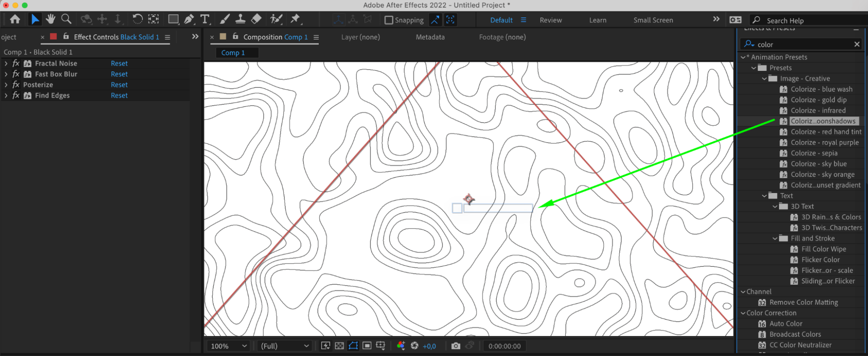This screenshot has width=868, height=356.
Task: Click the Local Axis Mode icon
Action: [338, 20]
